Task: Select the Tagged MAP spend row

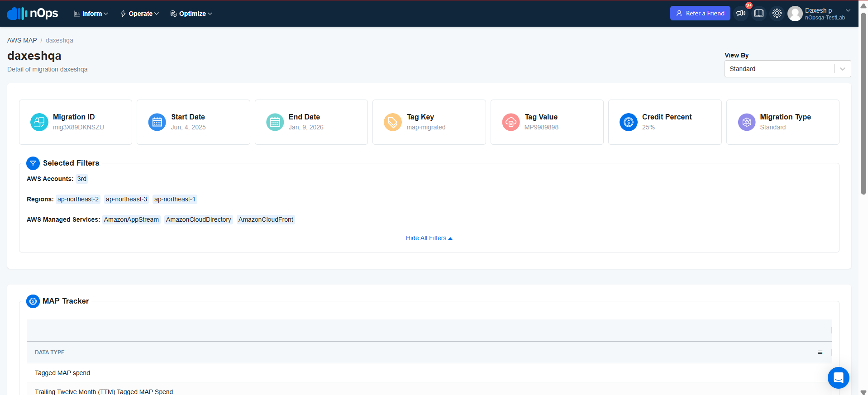Action: pyautogui.click(x=429, y=373)
